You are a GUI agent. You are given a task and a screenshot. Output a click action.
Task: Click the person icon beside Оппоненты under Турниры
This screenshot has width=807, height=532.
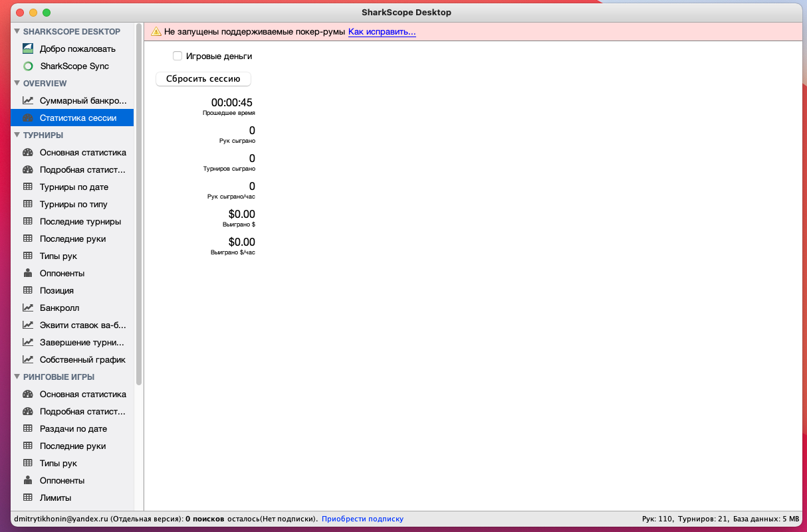[x=28, y=273]
